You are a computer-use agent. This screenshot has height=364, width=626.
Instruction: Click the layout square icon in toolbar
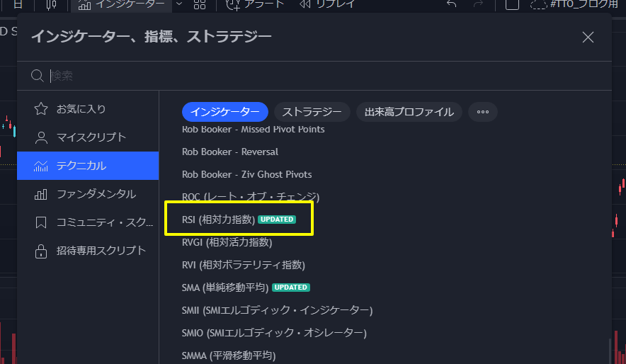click(x=512, y=4)
